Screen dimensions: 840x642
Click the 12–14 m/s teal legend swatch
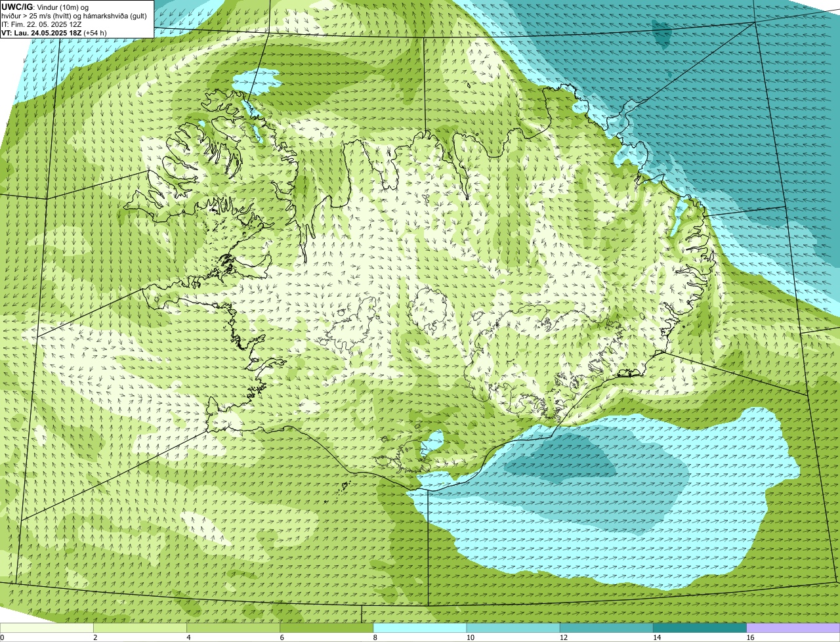(x=606, y=628)
